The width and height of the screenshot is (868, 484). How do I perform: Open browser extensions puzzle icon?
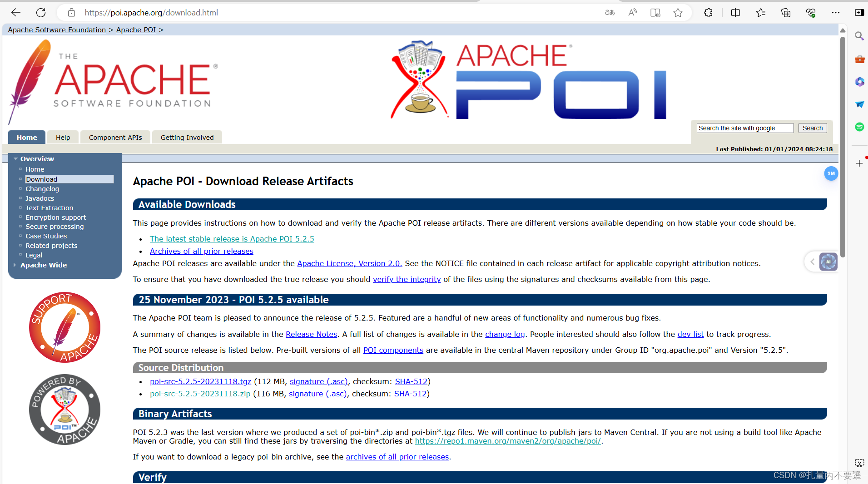point(708,13)
